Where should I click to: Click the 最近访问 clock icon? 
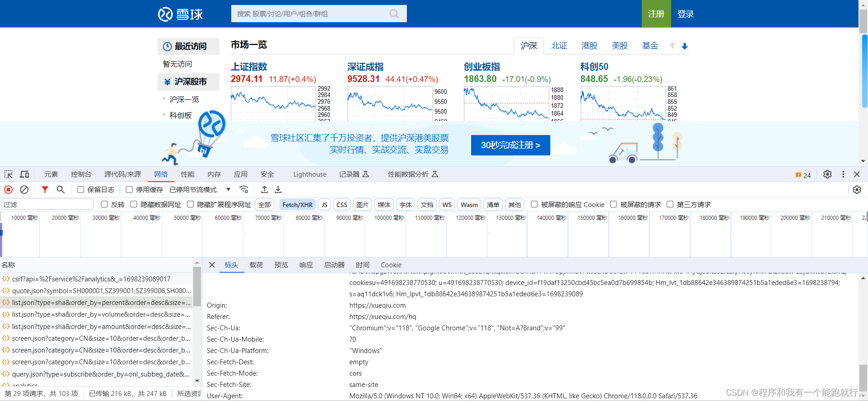[x=167, y=46]
